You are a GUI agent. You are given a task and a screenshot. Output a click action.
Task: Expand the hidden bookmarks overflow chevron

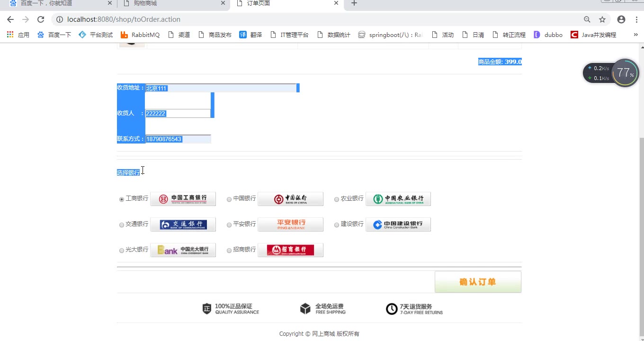point(635,35)
